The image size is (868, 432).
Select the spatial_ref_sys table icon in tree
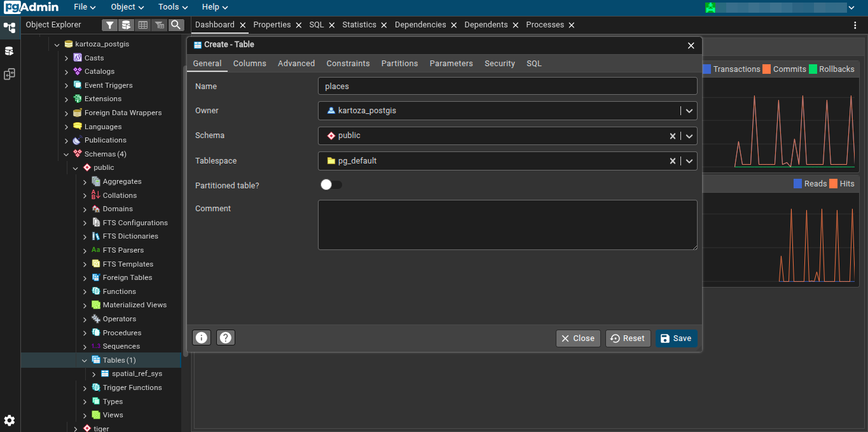tap(105, 374)
